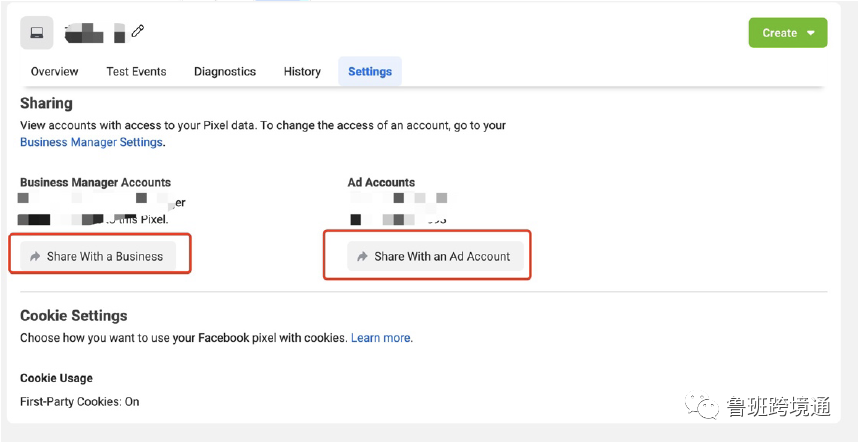Click the Share With an Ad Account button
Image resolution: width=858 pixels, height=444 pixels.
tap(436, 256)
